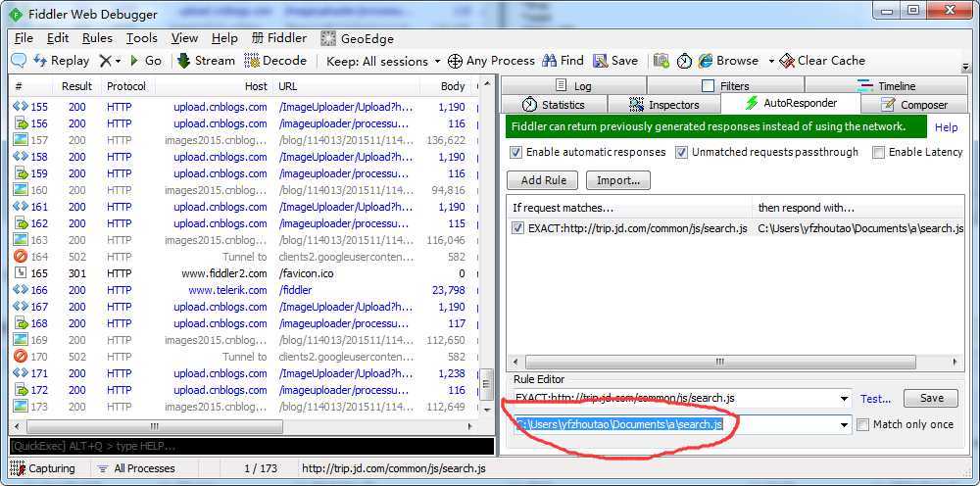Sort sessions by Result column header
Screen dimensions: 980x486
76,86
